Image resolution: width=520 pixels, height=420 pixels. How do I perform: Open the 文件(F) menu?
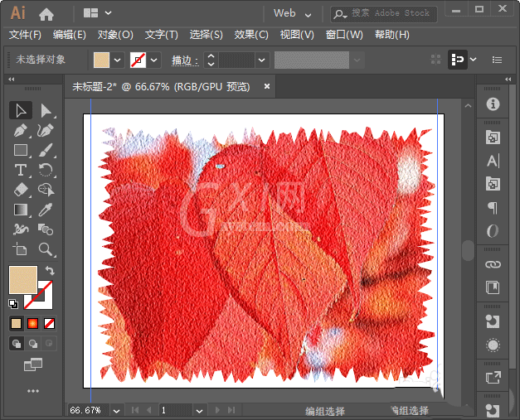point(25,35)
